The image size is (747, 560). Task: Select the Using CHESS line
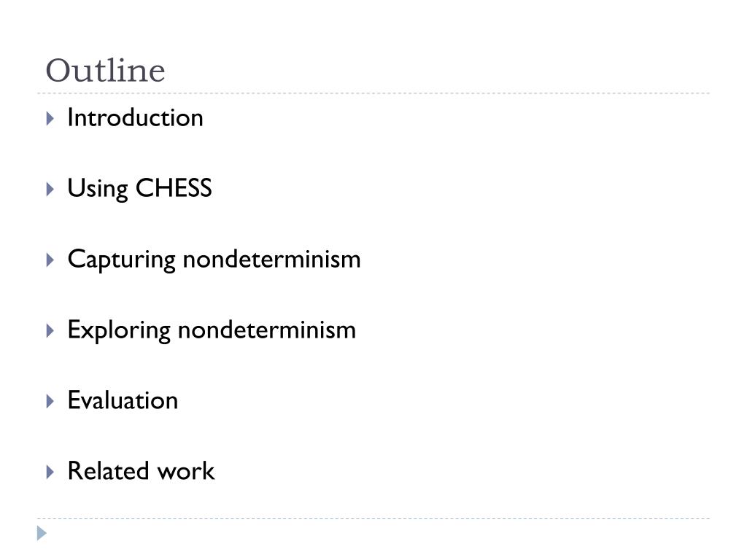tap(139, 189)
